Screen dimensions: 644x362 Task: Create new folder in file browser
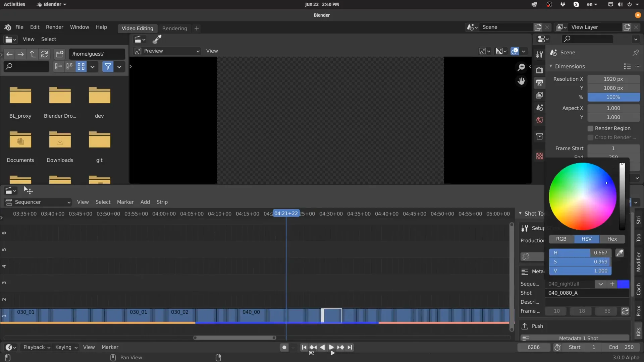tap(60, 54)
